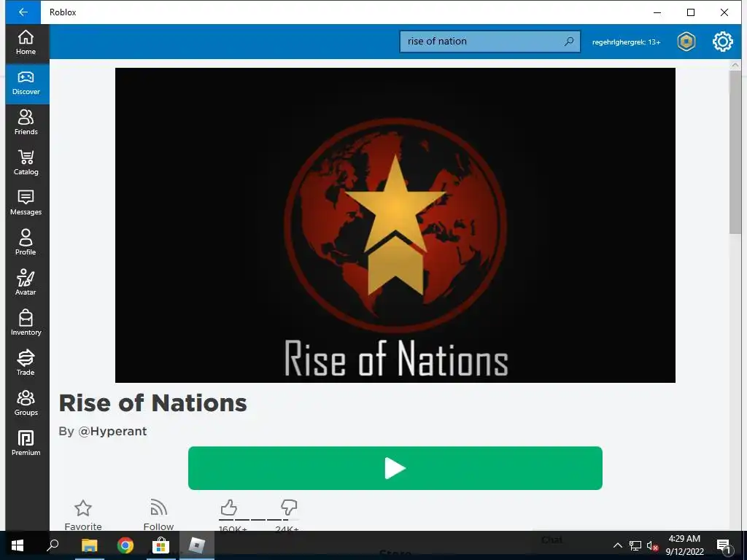This screenshot has height=560, width=747.
Task: Open the Avatar editor
Action: [x=26, y=284]
